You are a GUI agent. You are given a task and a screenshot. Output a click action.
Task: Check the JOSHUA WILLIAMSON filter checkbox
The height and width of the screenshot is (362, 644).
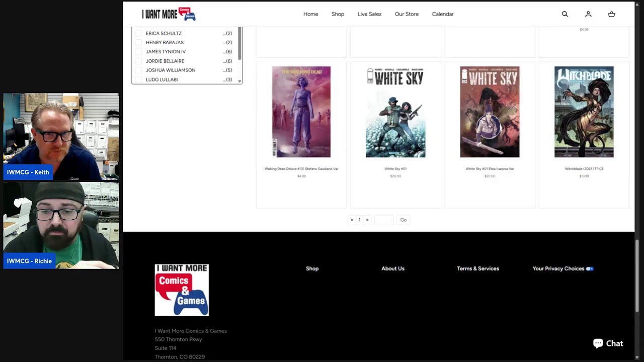click(x=139, y=70)
